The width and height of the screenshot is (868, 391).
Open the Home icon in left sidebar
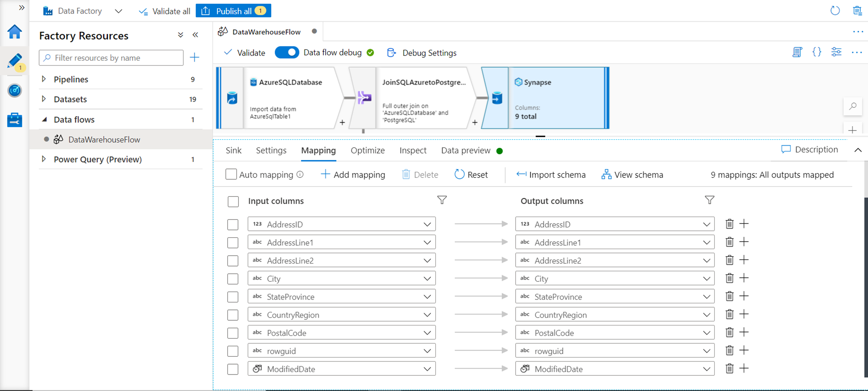pyautogui.click(x=14, y=32)
